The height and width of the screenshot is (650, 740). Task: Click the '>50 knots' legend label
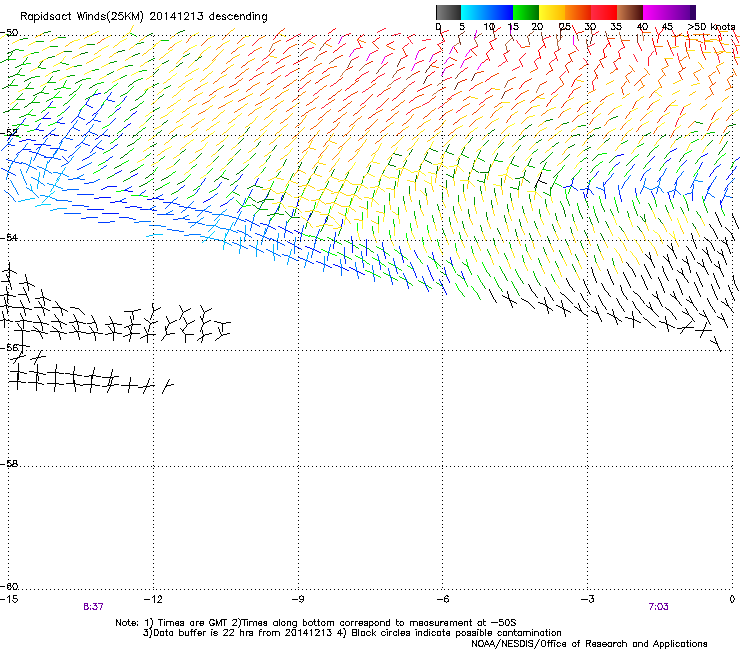click(711, 27)
